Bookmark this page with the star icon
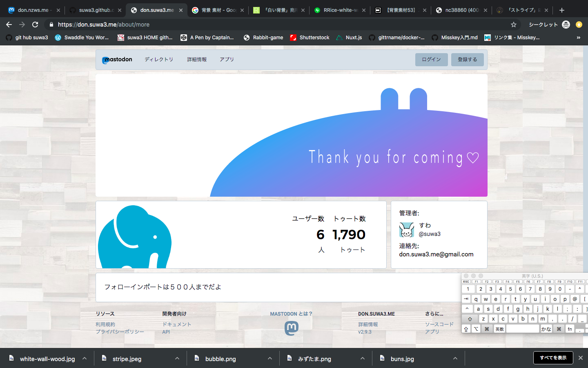The image size is (588, 368). point(514,25)
